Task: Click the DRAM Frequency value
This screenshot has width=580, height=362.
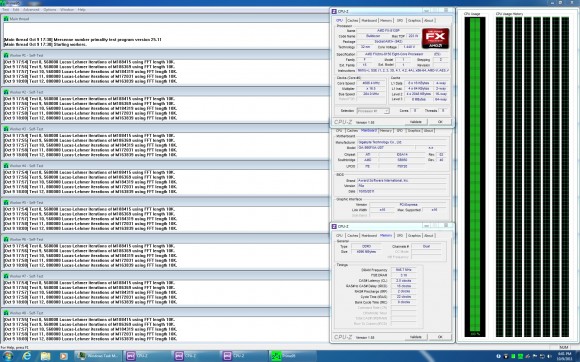Action: [403, 270]
